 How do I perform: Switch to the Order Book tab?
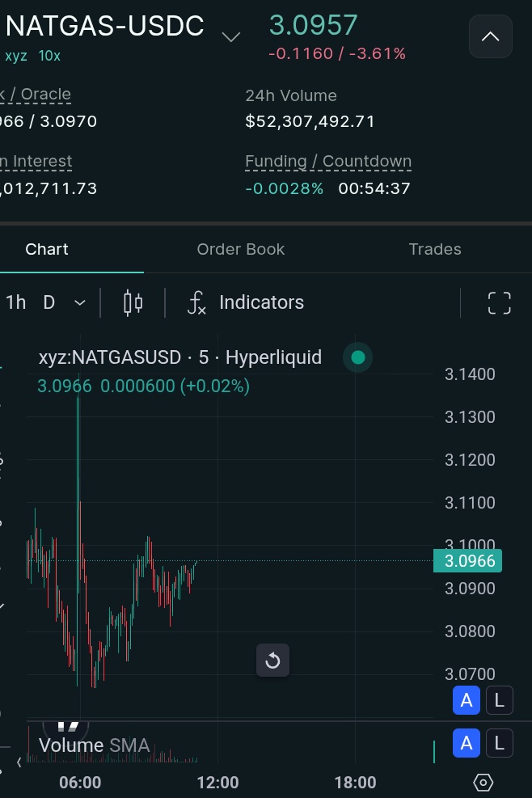click(241, 249)
